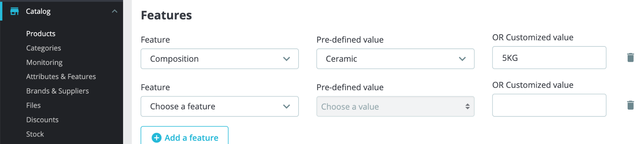The height and width of the screenshot is (144, 644).
Task: Click the Catalog store icon
Action: tap(14, 11)
